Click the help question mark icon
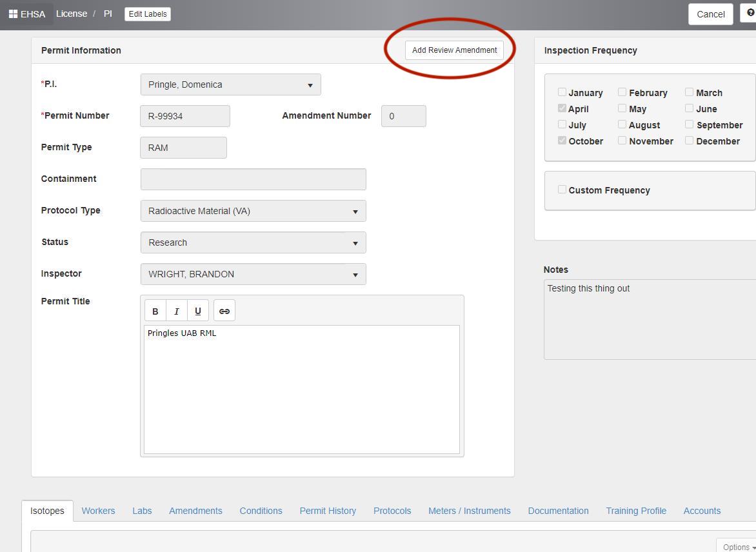 tap(750, 14)
